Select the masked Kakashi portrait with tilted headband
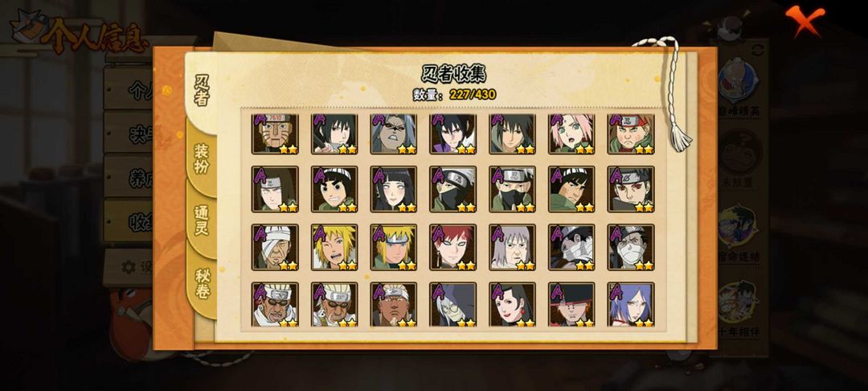868x391 pixels. pos(452,189)
